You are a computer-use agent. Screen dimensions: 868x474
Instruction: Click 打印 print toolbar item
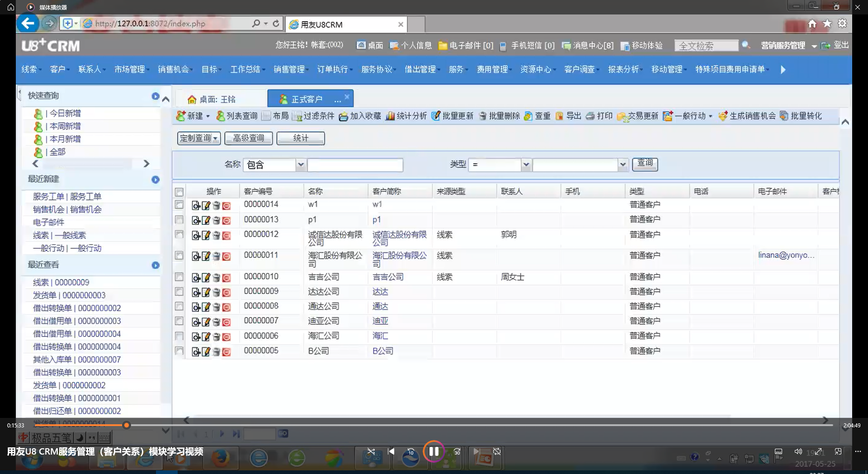599,116
